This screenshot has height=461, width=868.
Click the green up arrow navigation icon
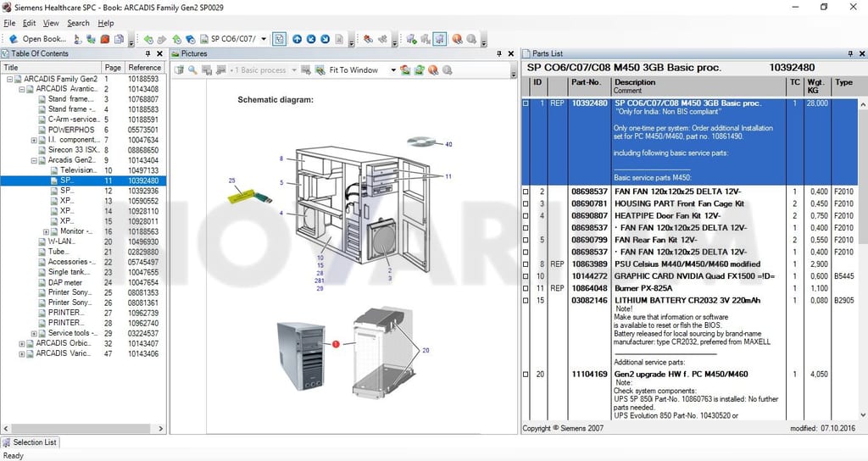(176, 39)
